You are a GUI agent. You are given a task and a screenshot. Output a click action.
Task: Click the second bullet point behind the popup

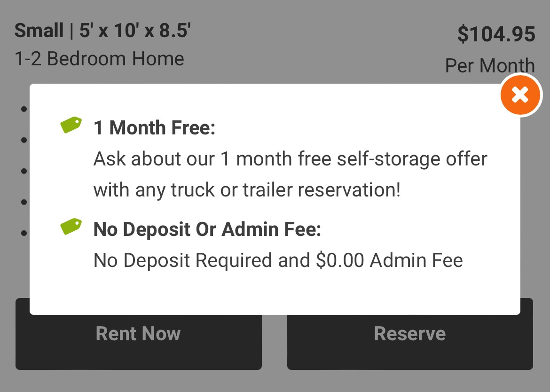tap(24, 140)
